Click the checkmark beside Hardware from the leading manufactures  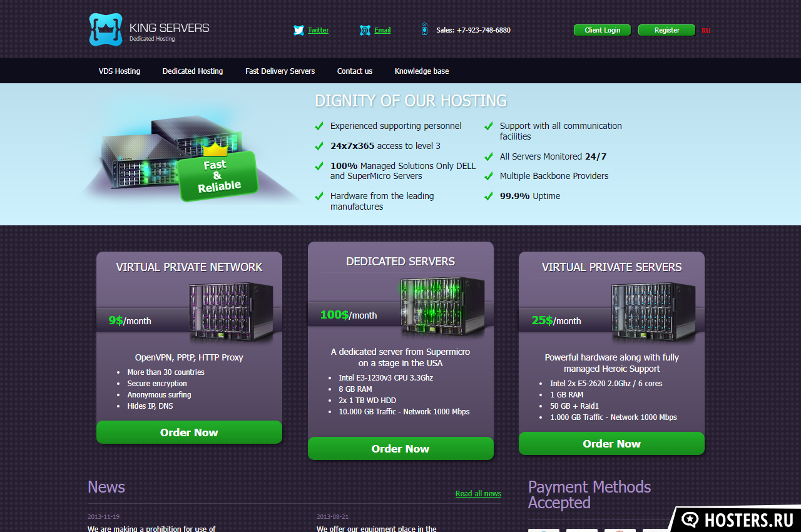319,196
